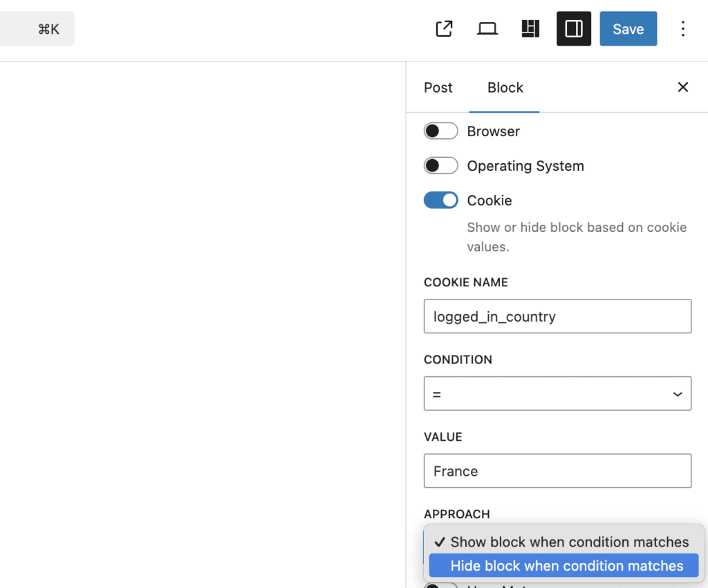The width and height of the screenshot is (708, 588).
Task: Switch to the Block tab
Action: click(x=505, y=87)
